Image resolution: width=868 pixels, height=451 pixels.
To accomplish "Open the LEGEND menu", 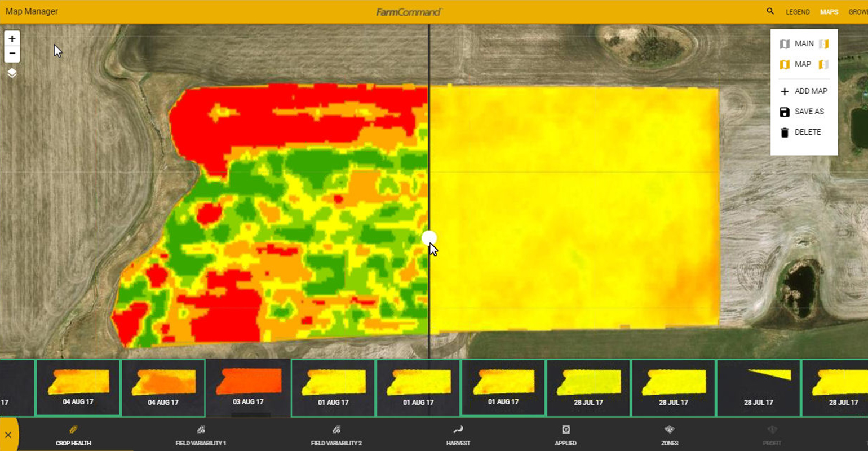I will click(798, 12).
